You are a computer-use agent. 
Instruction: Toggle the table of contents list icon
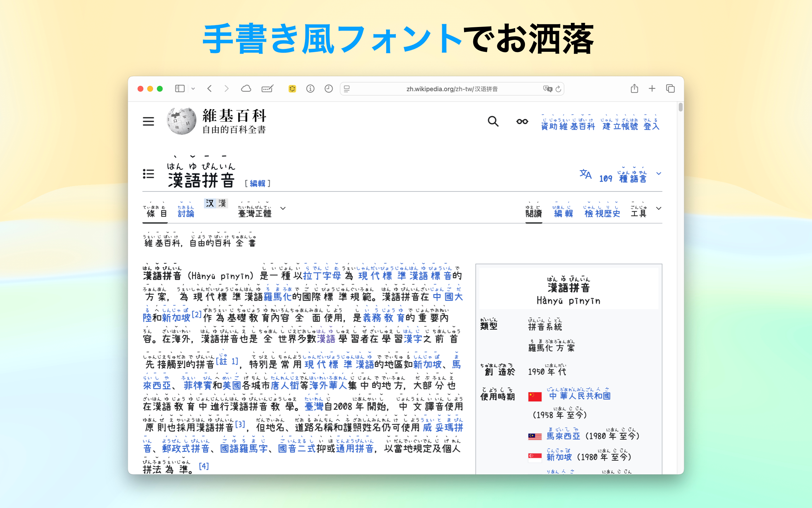pyautogui.click(x=148, y=174)
